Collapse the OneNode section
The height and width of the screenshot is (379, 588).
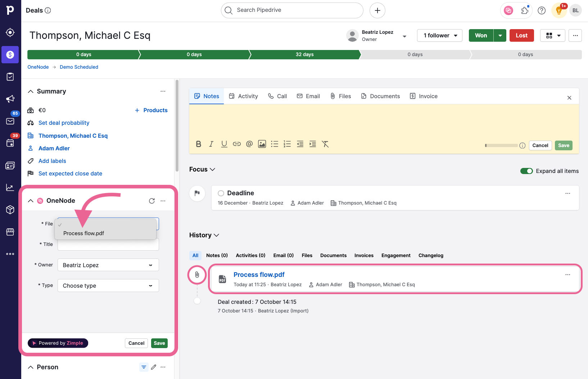(x=31, y=201)
